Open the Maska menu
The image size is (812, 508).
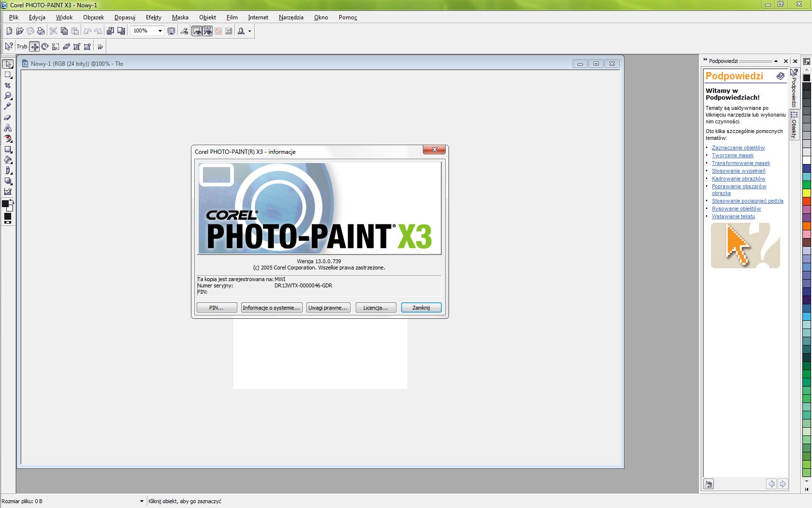coord(180,17)
